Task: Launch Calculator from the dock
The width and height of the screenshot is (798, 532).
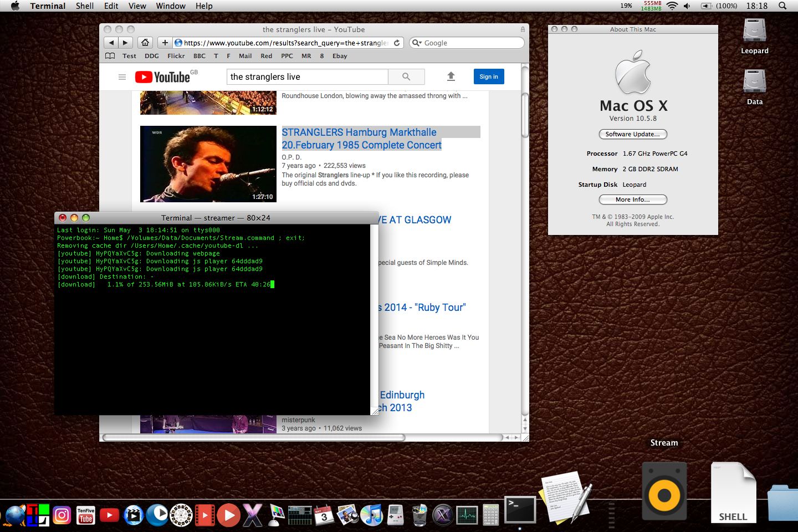Action: click(x=490, y=515)
